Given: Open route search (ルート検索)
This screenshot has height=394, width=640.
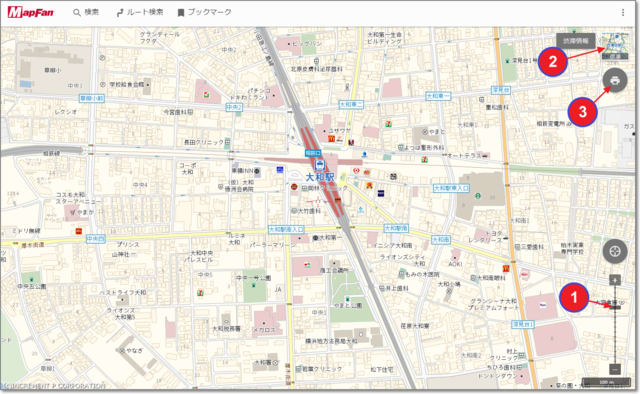Looking at the screenshot, I should pyautogui.click(x=140, y=12).
